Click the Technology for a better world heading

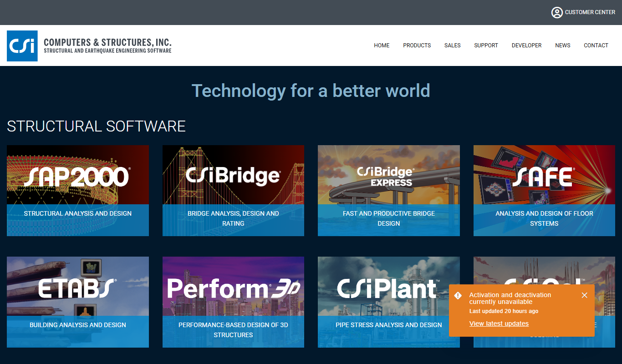point(311,91)
